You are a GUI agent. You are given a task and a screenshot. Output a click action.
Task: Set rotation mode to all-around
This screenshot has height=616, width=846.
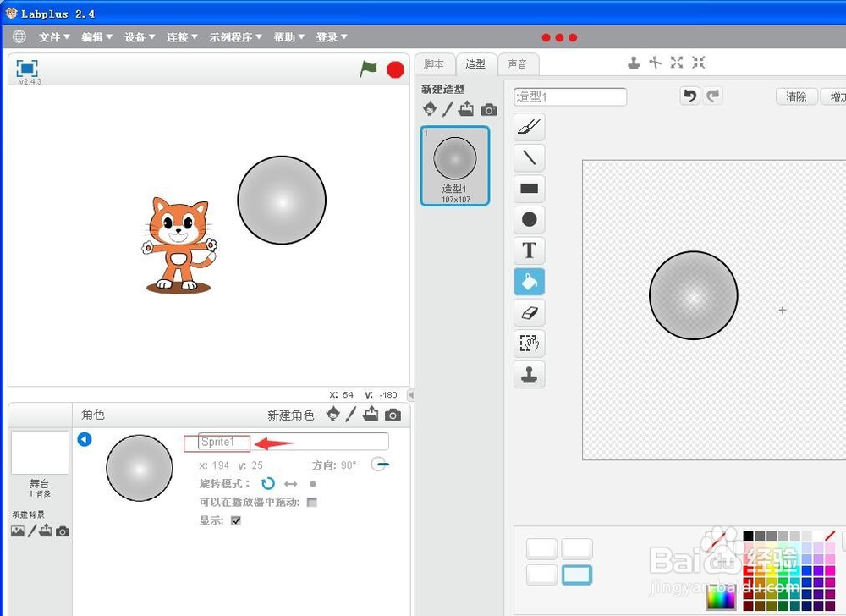pyautogui.click(x=267, y=483)
